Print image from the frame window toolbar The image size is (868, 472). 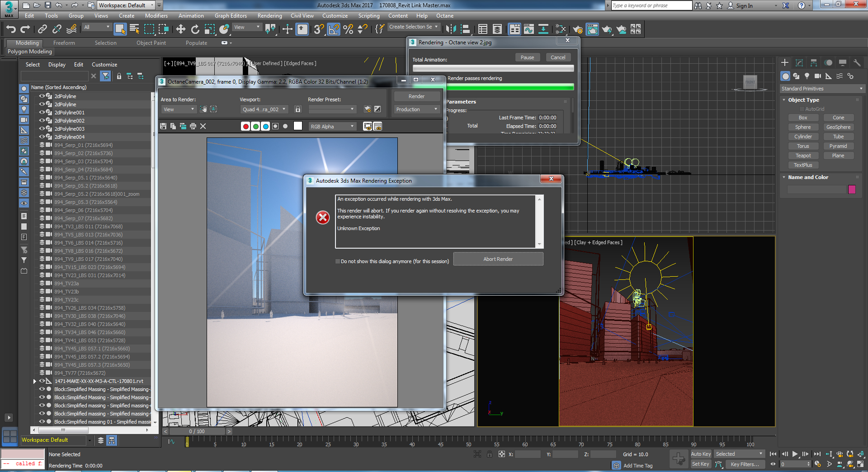point(193,127)
